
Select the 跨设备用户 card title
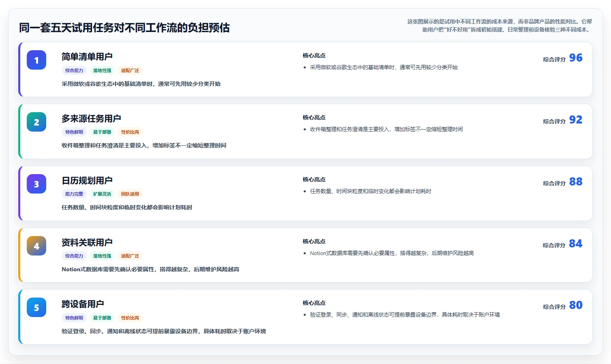[83, 304]
